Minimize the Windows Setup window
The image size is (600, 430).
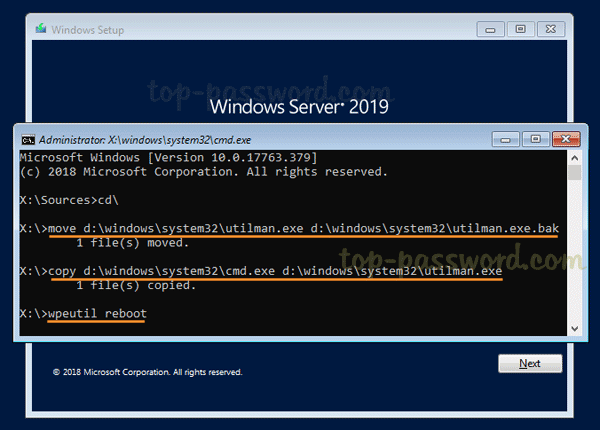[x=490, y=29]
